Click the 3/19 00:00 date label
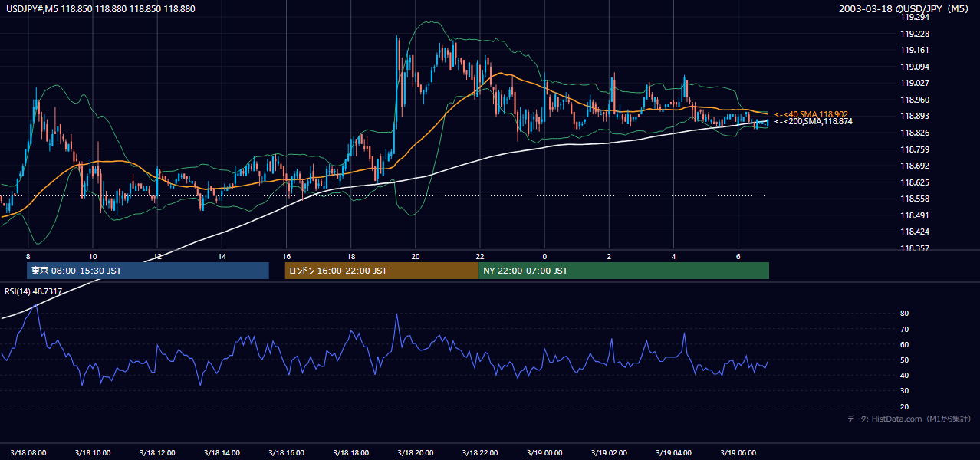Screen dimensions: 980x460 coord(544,452)
